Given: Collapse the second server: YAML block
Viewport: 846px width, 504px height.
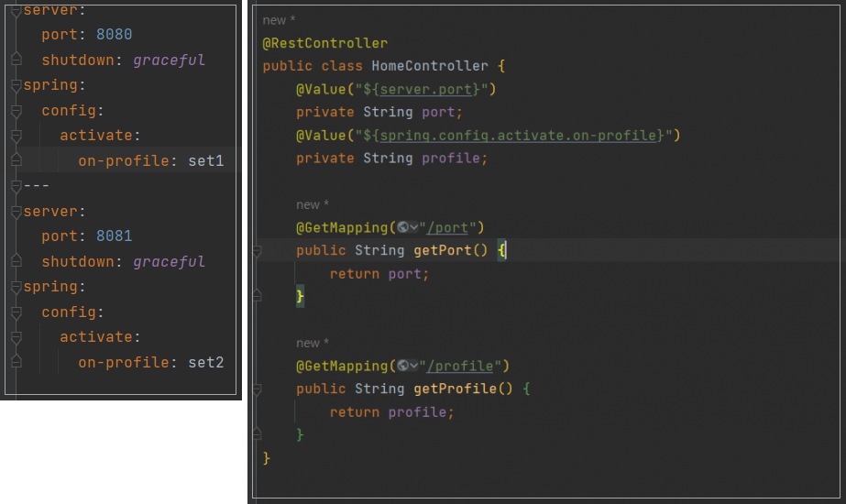Looking at the screenshot, I should (16, 212).
